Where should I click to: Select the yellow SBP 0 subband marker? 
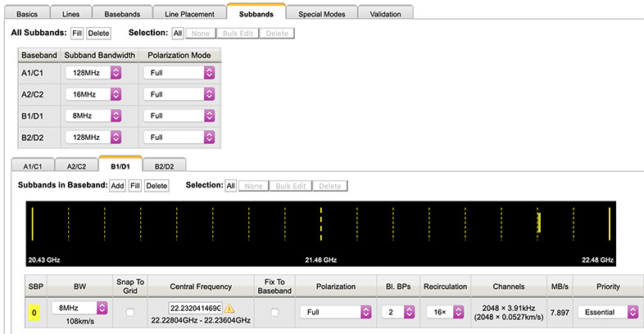point(33,312)
